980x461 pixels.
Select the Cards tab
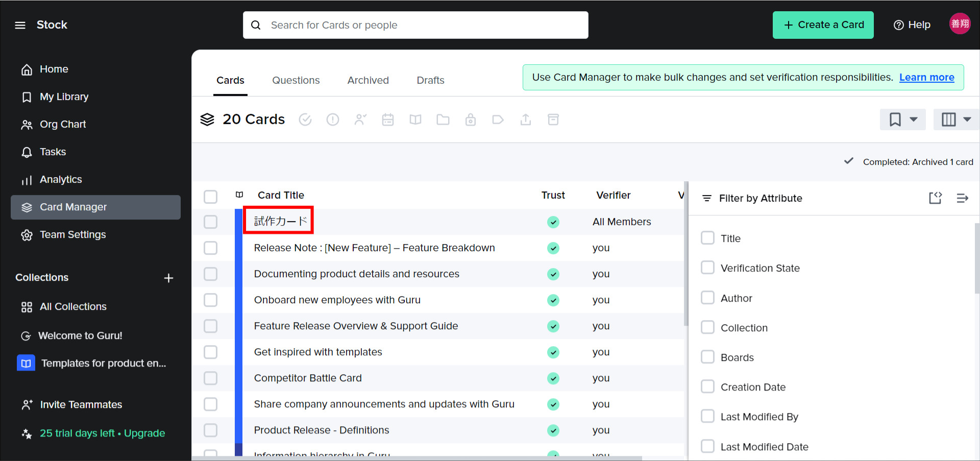coord(230,80)
